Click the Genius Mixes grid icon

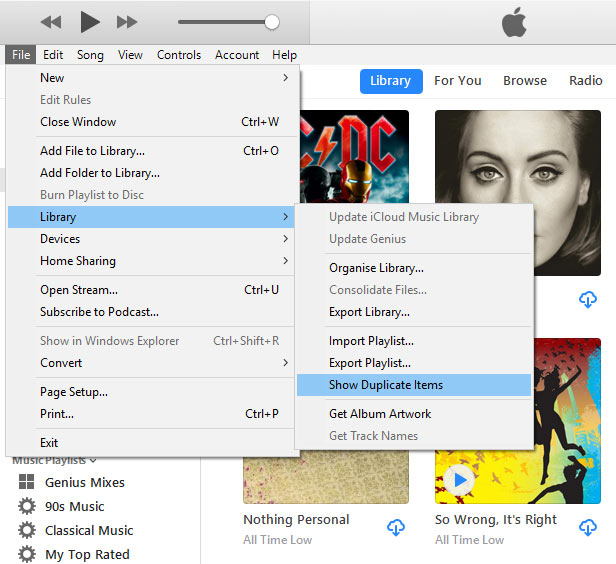point(27,482)
